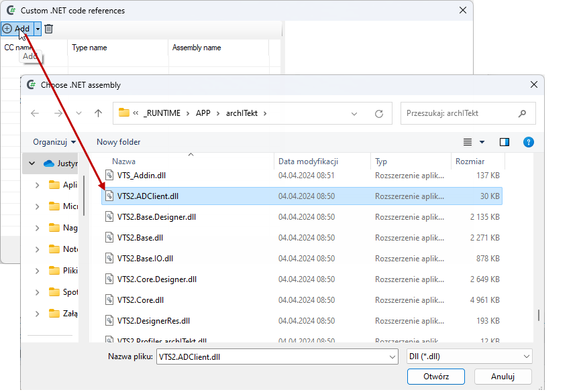Click the Nazwa pliku filename input field
This screenshot has height=392, width=579.
tap(277, 356)
